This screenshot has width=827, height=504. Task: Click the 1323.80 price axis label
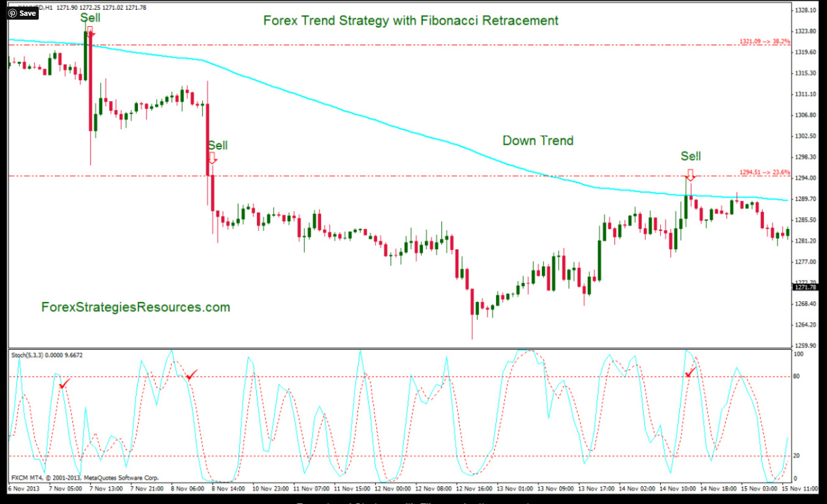[x=805, y=31]
